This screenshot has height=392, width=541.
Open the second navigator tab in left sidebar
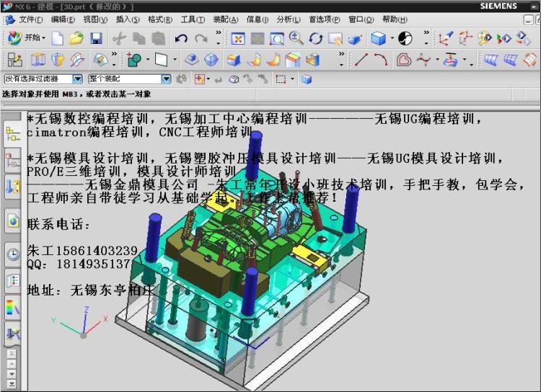(x=13, y=160)
